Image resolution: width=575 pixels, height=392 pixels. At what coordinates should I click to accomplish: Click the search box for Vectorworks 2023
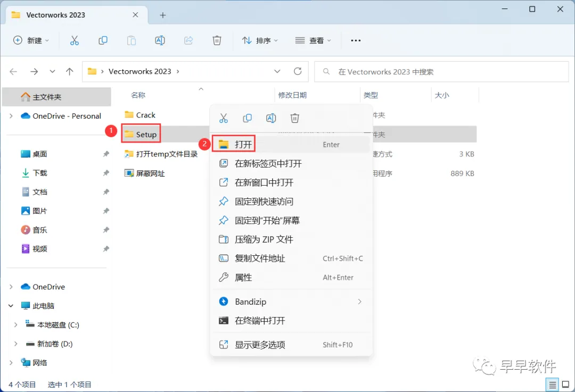click(x=441, y=72)
